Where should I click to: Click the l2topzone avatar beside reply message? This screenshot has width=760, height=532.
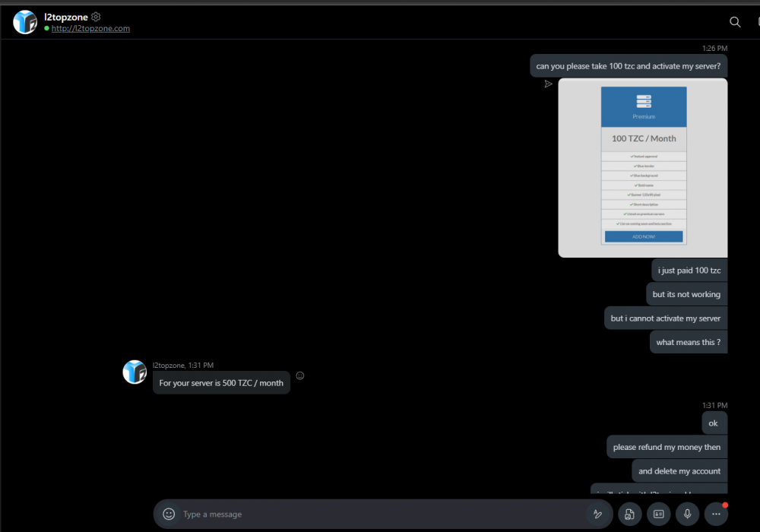click(135, 372)
